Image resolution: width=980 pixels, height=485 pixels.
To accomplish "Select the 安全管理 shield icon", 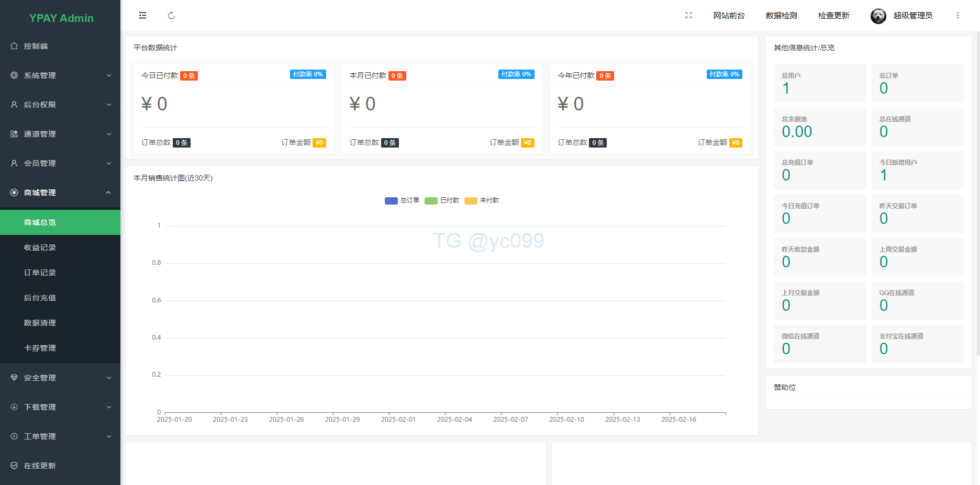I will click(x=14, y=377).
